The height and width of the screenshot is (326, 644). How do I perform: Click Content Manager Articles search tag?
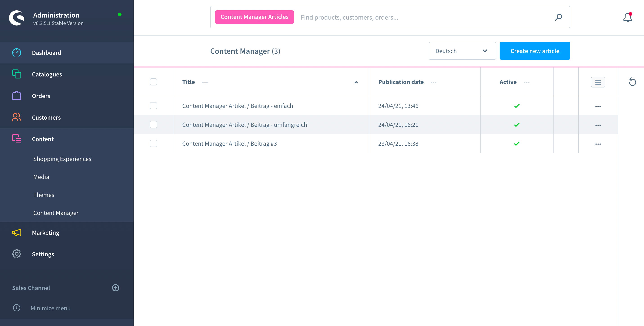click(x=254, y=17)
